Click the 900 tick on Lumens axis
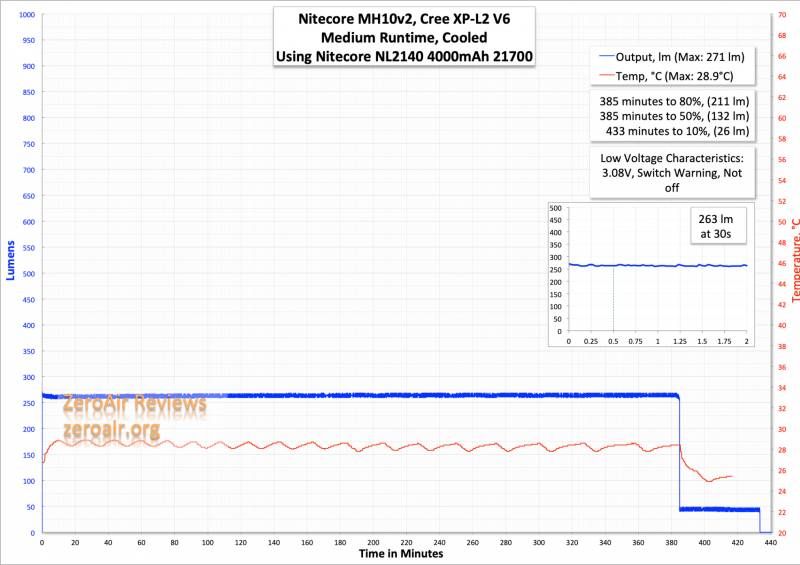 click(x=29, y=66)
